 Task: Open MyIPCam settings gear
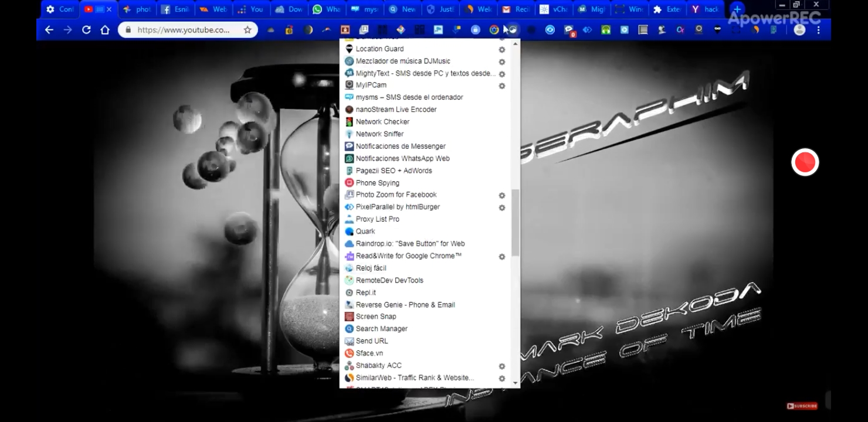point(502,86)
